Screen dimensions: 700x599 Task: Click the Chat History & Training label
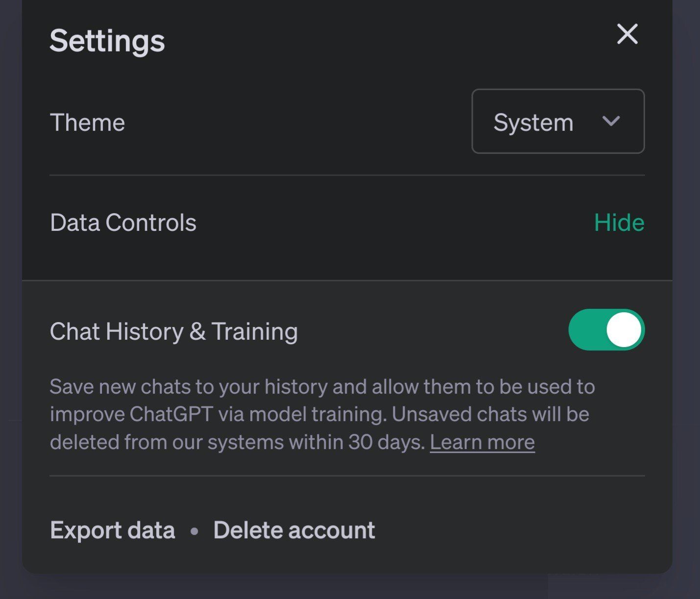pyautogui.click(x=174, y=331)
